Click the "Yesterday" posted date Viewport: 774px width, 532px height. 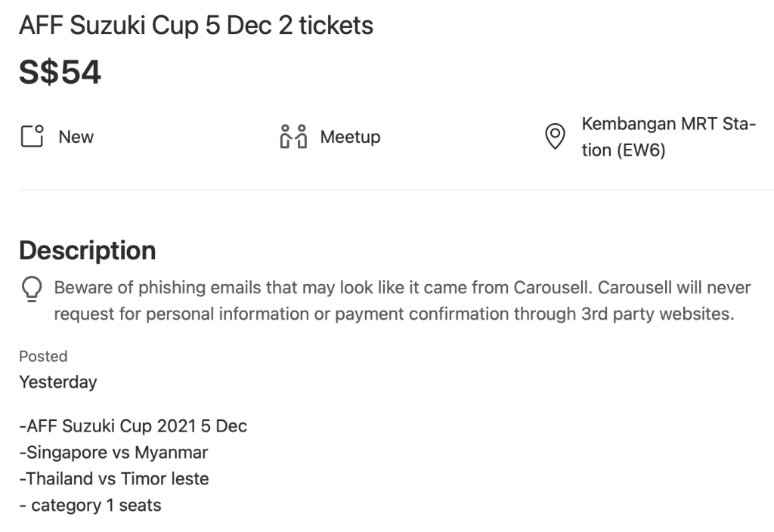coord(58,382)
